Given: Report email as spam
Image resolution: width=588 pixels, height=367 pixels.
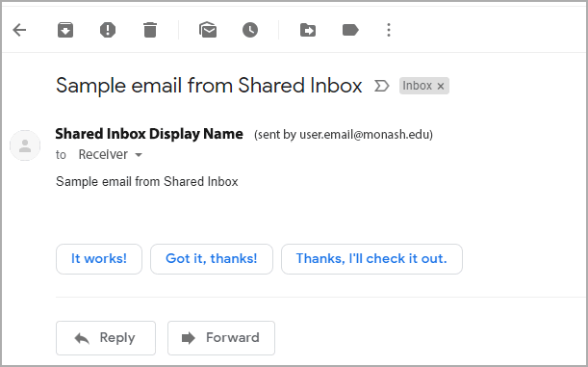Looking at the screenshot, I should click(x=108, y=30).
